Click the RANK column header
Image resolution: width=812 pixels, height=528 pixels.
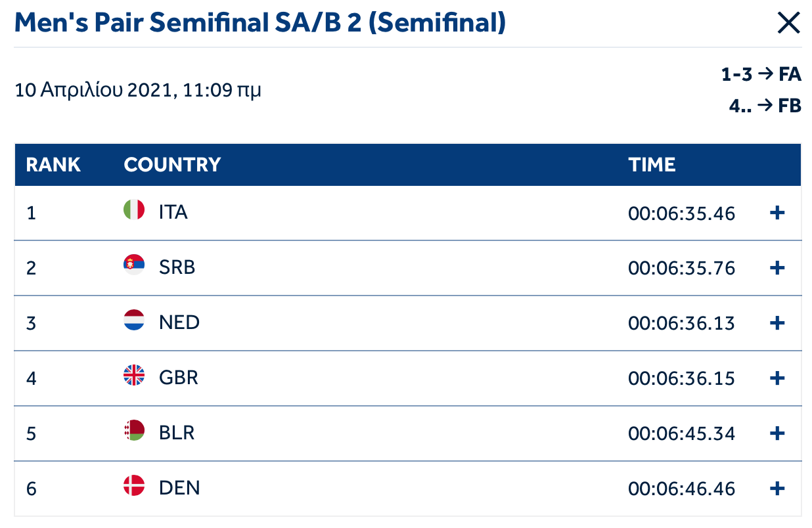[53, 164]
